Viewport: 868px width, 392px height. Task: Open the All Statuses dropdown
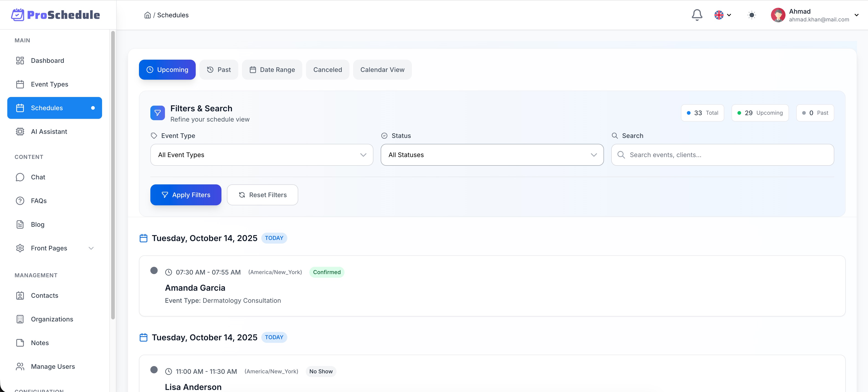tap(492, 155)
